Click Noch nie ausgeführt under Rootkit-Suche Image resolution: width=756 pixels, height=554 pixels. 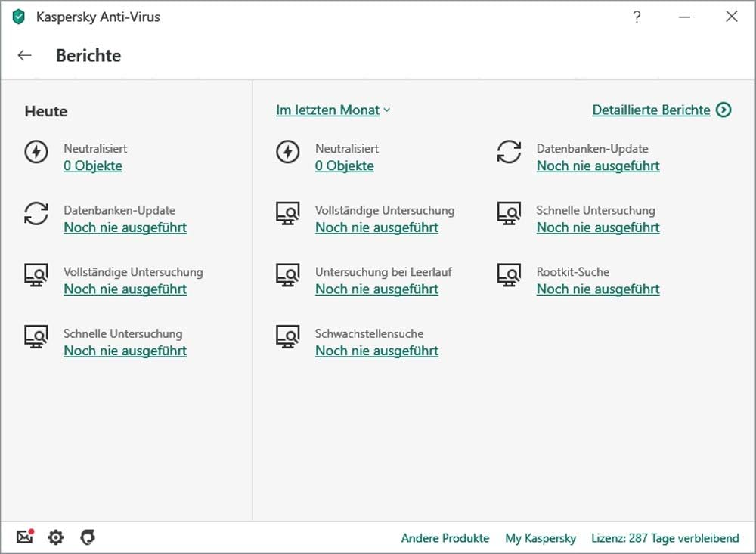point(598,289)
